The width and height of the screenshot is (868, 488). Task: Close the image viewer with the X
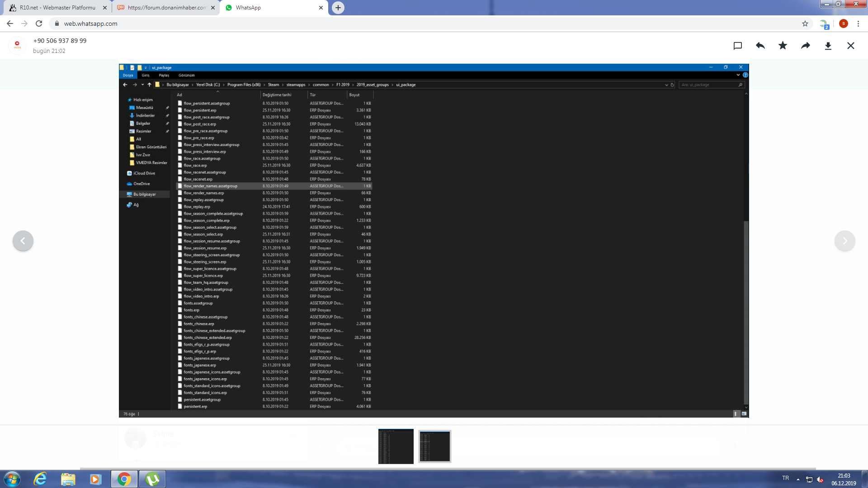851,46
